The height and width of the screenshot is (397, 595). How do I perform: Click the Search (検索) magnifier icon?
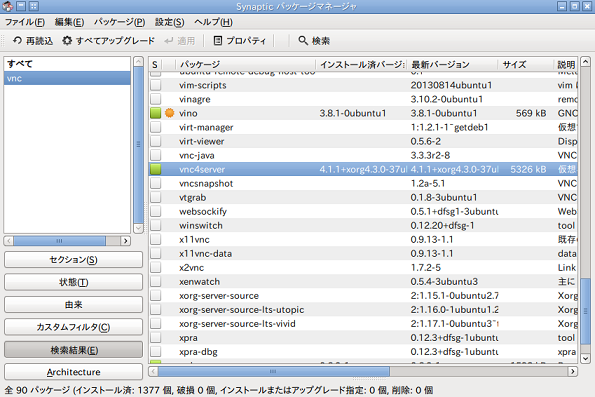(303, 40)
